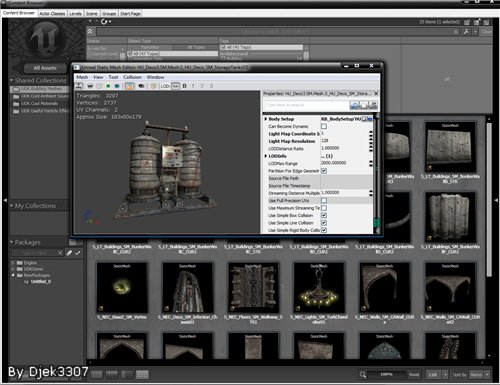Screen dimensions: 500x385
Task: Toggle Use Simple Line Collision checkbox
Action: click(x=324, y=223)
